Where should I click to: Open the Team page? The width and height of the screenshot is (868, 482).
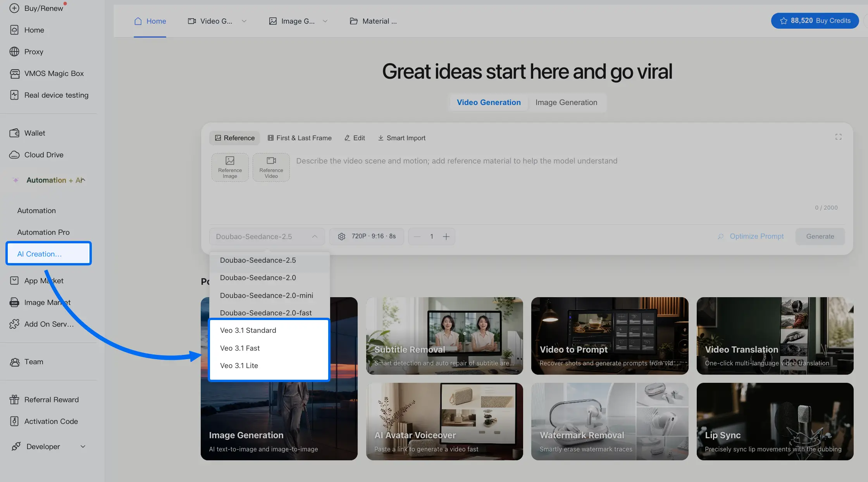click(26, 361)
